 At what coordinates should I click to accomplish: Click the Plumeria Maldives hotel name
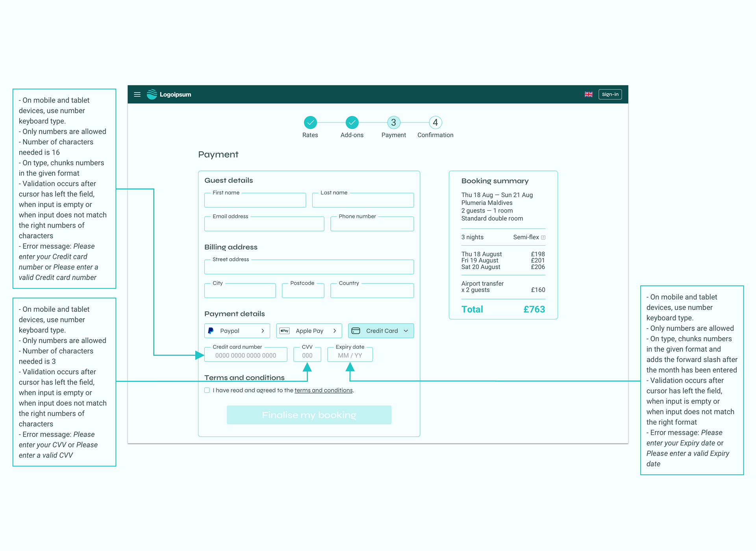point(487,203)
